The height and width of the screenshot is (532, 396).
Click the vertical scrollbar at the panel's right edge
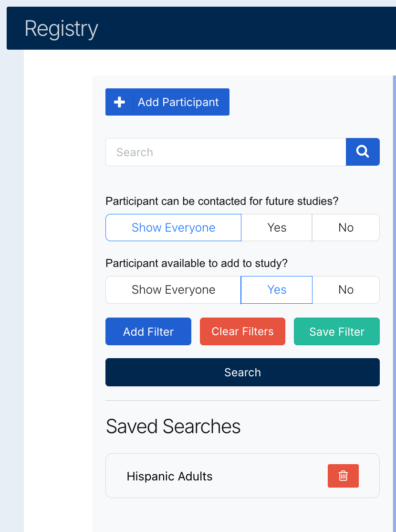pyautogui.click(x=394, y=287)
